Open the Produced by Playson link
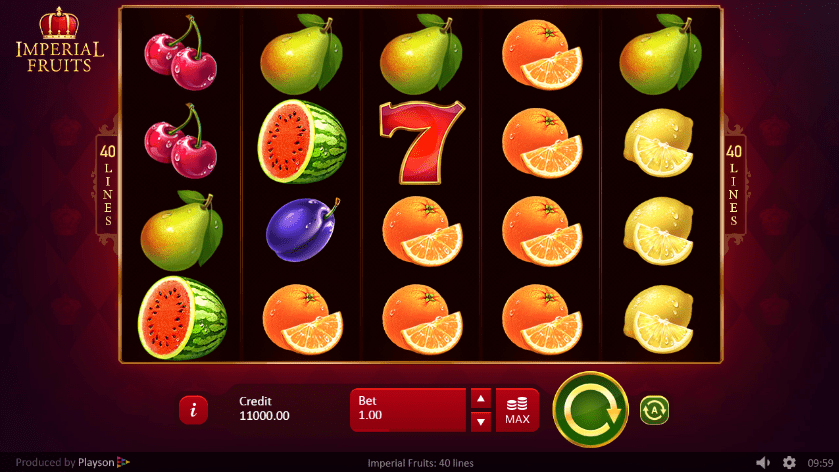839x472 pixels. pos(72,462)
